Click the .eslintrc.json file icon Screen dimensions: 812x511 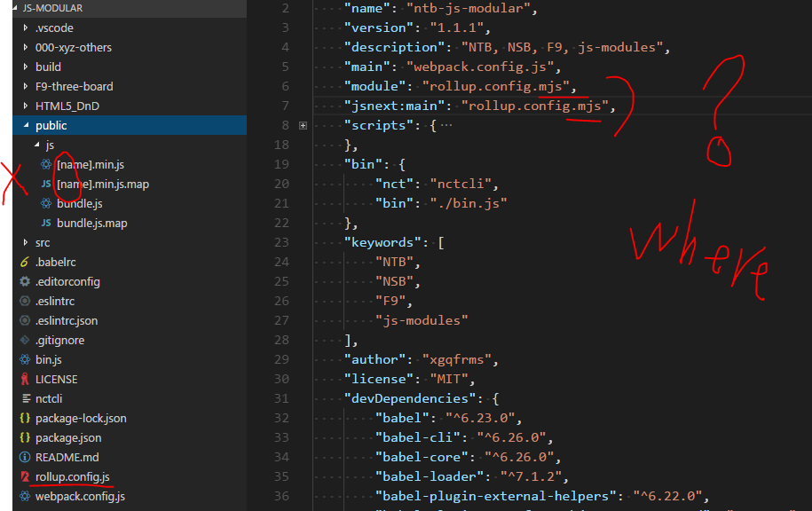tap(24, 320)
